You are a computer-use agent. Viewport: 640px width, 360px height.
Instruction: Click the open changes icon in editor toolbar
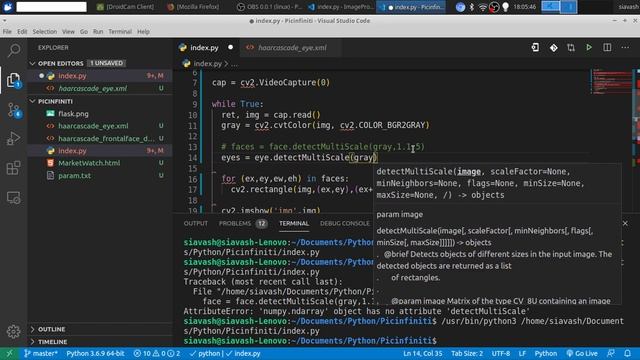(535, 47)
